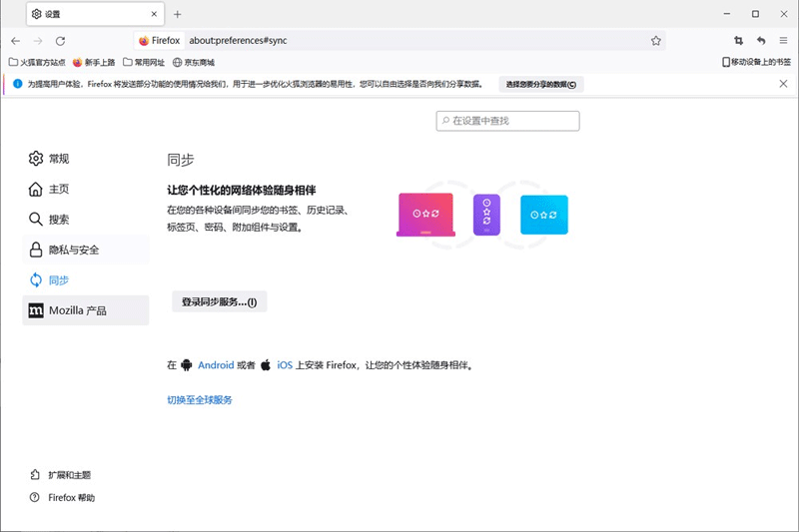The height and width of the screenshot is (532, 799).
Task: Click the back navigation arrow
Action: click(15, 41)
